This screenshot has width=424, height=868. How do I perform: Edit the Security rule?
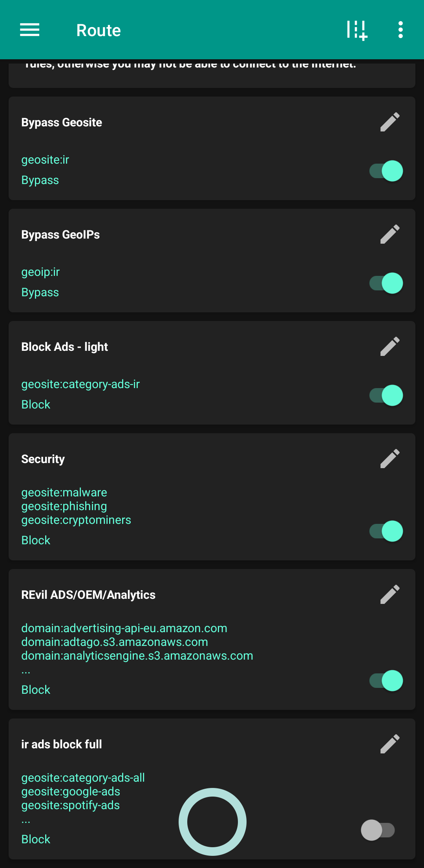[x=390, y=459]
